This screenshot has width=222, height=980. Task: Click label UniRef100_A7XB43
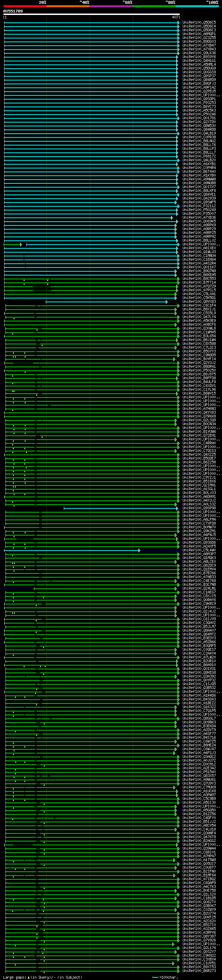pos(199,49)
